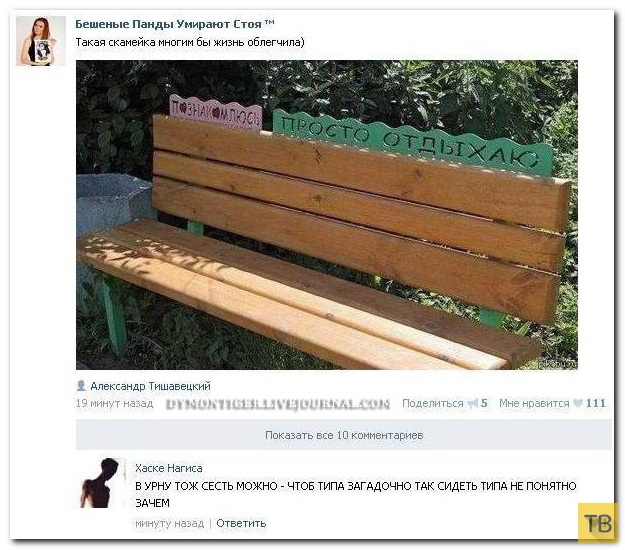
Task: Open the share count 5
Action: tap(483, 403)
